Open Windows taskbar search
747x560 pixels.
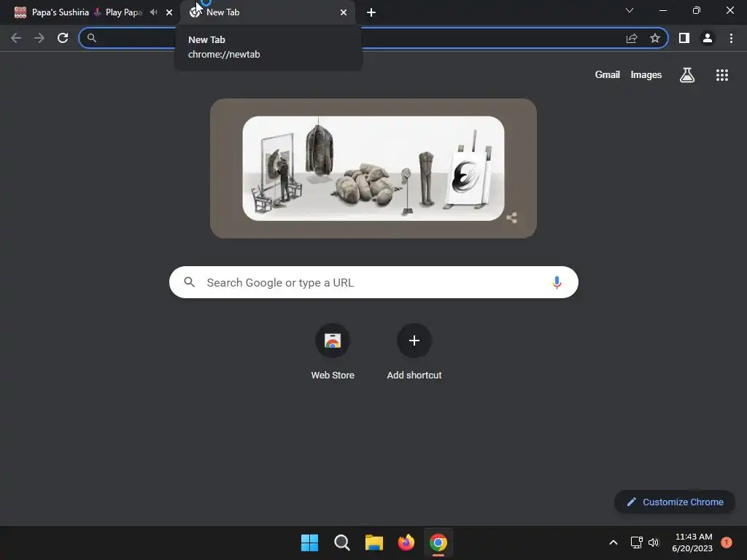[x=341, y=542]
